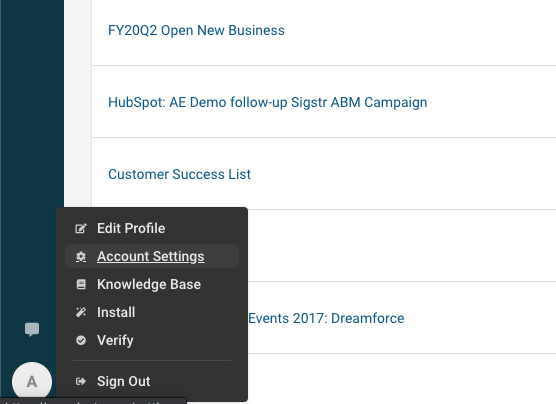
Task: Open the Events 2017: Dreamforce link
Action: [326, 319]
